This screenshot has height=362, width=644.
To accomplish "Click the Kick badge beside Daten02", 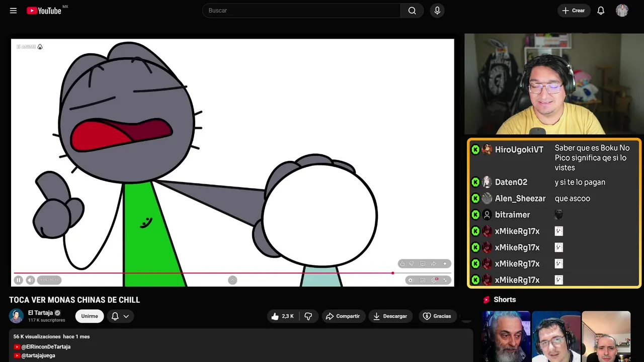I will 475,183.
